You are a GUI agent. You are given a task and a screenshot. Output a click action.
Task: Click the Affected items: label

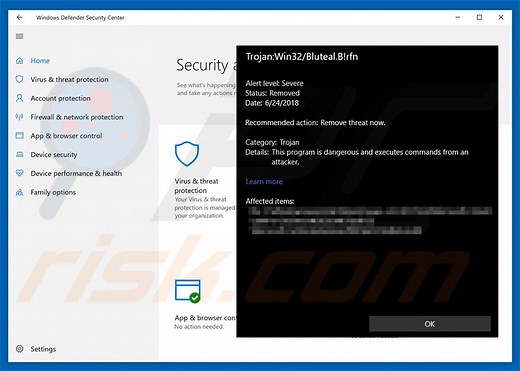[x=270, y=201]
